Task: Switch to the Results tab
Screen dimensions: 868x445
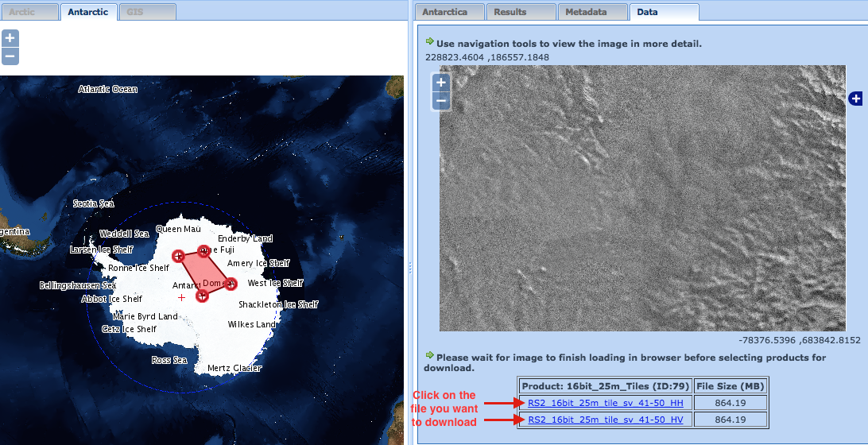Action: point(521,12)
